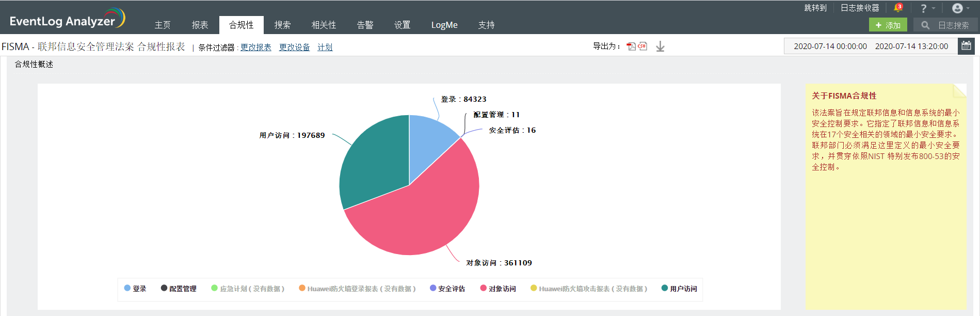Click the green 添加 add button
Image resolution: width=980 pixels, height=316 pixels.
coord(888,25)
